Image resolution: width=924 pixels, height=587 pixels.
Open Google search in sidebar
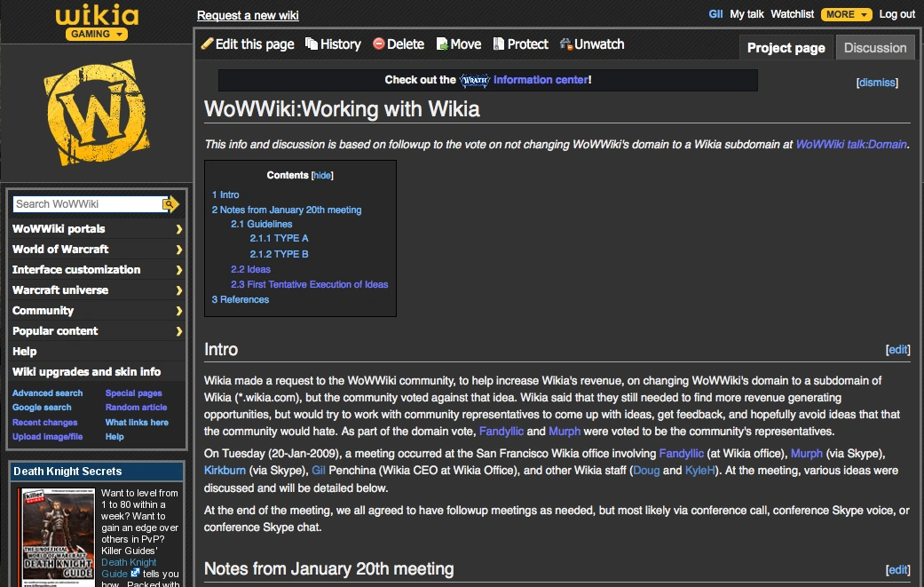point(42,408)
